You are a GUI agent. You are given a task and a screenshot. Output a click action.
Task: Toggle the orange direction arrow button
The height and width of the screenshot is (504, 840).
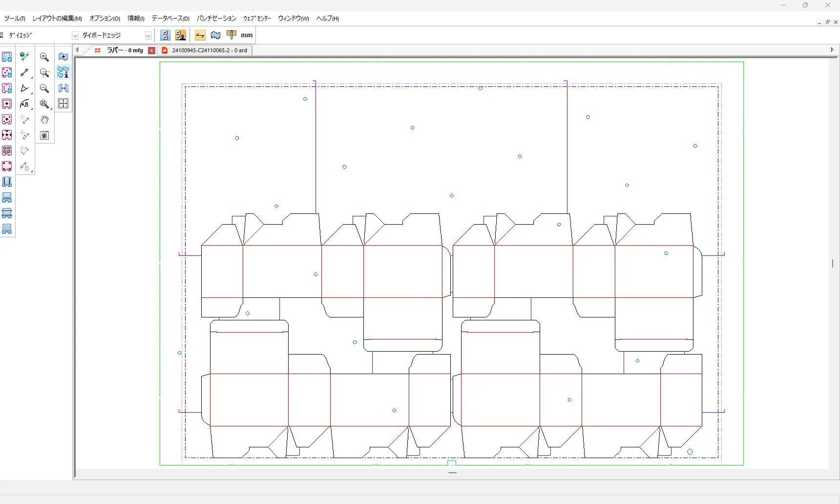click(x=200, y=35)
